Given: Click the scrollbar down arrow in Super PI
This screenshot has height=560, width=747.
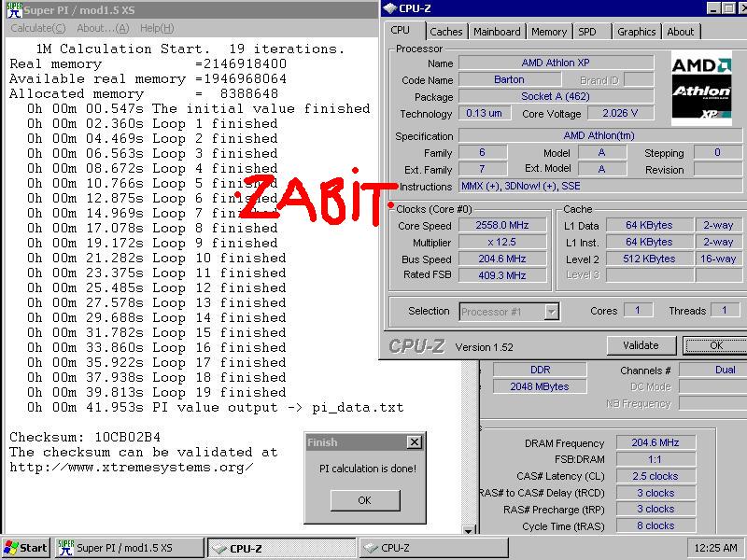Looking at the screenshot, I should click(x=469, y=530).
